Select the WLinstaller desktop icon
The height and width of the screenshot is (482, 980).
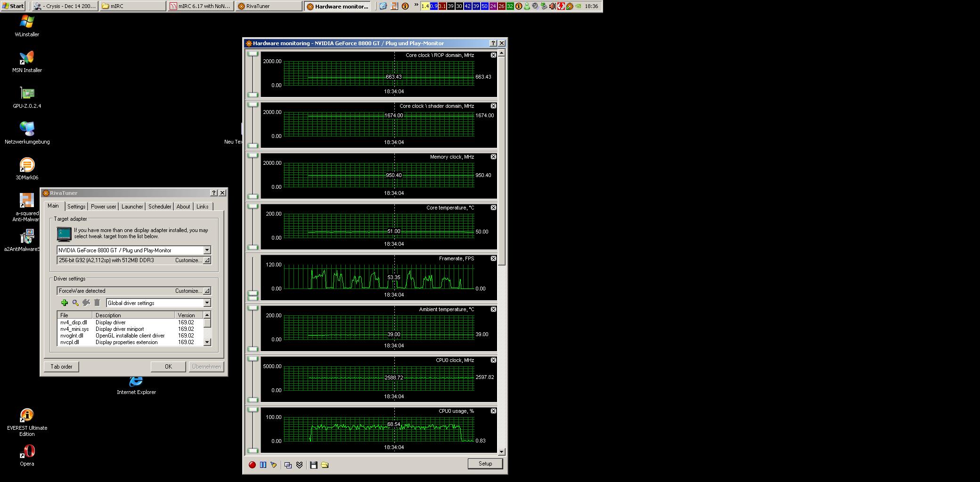point(27,25)
